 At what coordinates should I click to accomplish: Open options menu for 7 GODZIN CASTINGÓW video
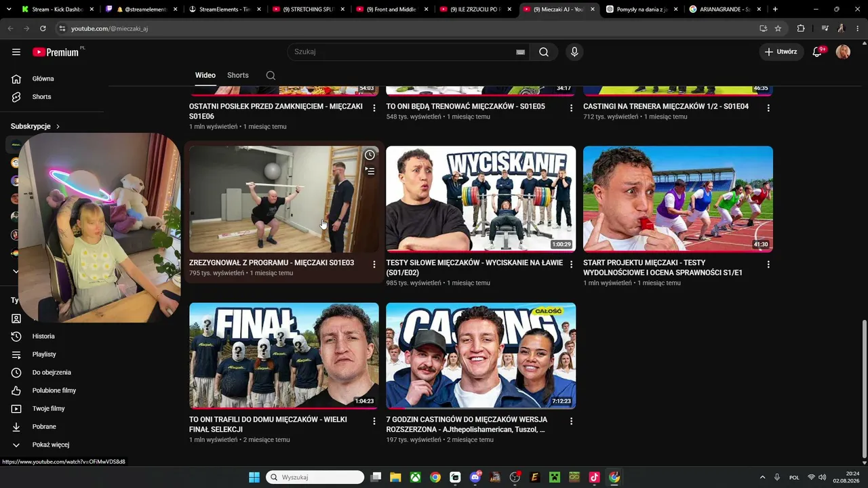[x=571, y=421]
